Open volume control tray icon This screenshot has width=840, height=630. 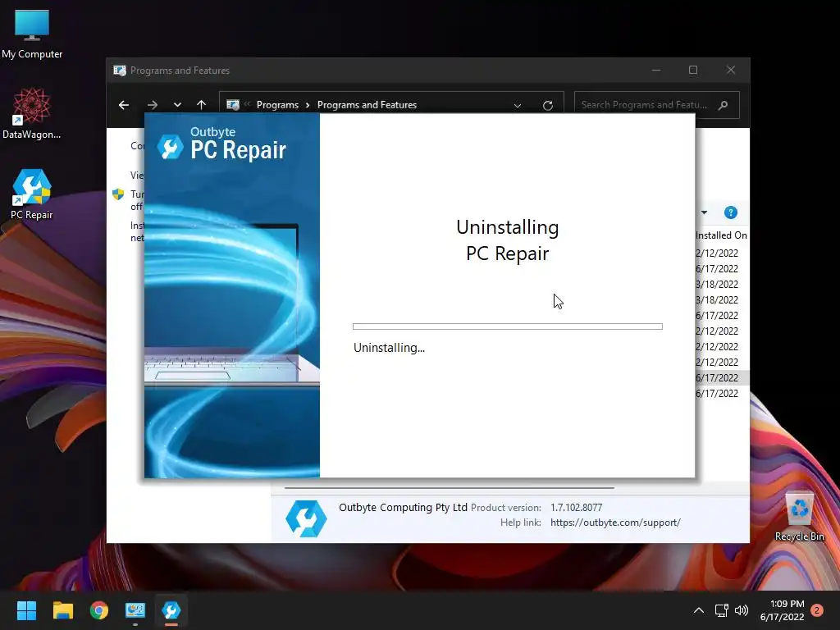click(x=742, y=610)
